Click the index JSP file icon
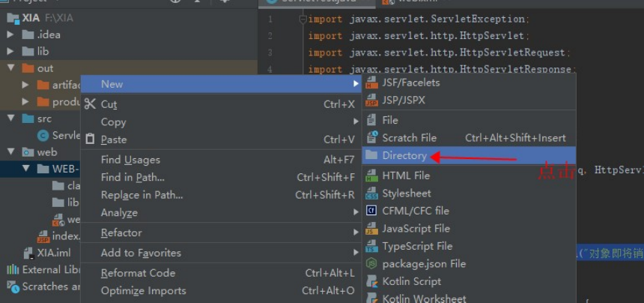644x303 pixels. [43, 236]
